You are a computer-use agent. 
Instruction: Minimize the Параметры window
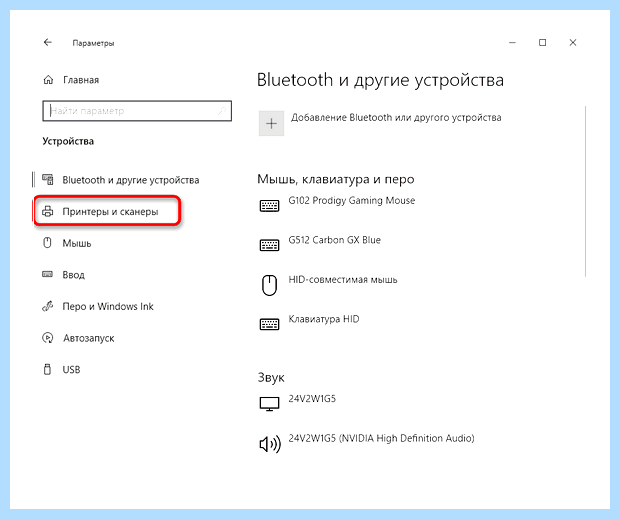pyautogui.click(x=512, y=42)
